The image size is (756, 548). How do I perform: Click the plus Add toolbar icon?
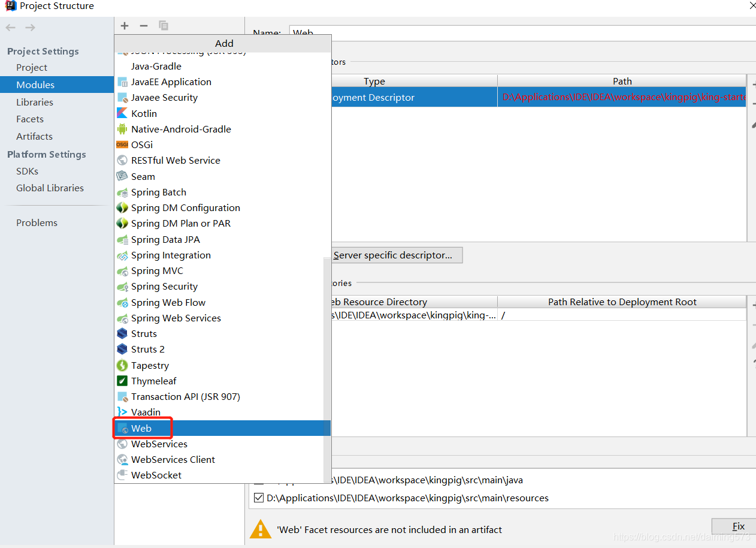125,26
